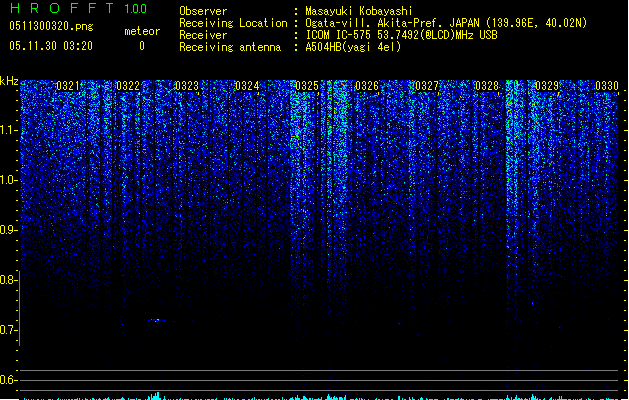
Task: Click the Receiving Location label
Action: [x=233, y=23]
